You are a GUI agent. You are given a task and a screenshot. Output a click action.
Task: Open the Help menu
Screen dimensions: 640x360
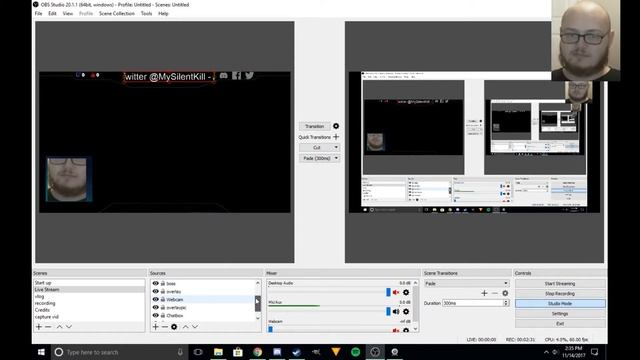(x=163, y=13)
